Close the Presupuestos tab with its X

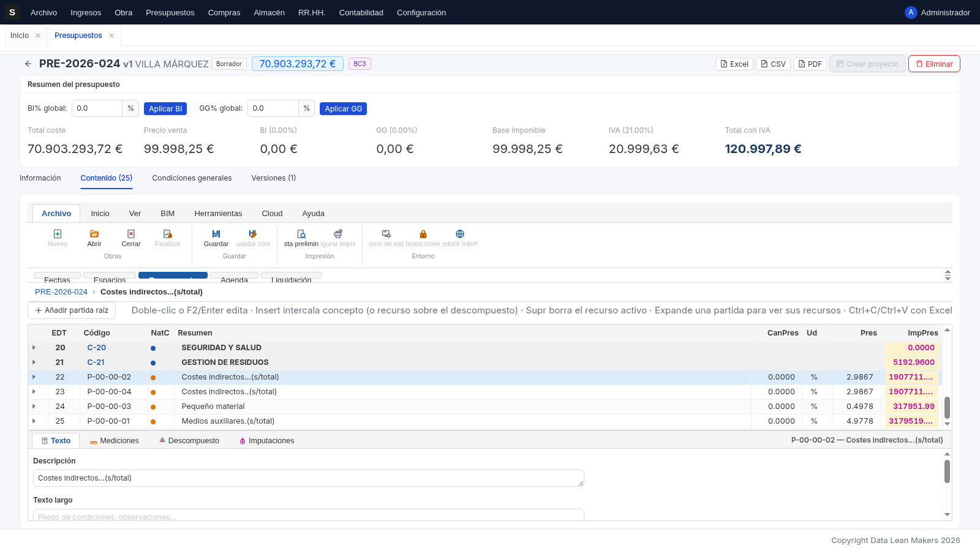click(x=111, y=36)
